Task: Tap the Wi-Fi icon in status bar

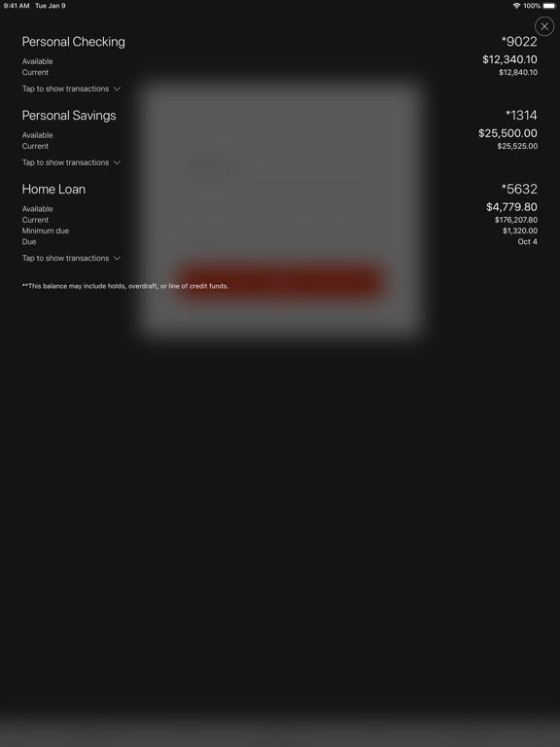Action: click(516, 6)
